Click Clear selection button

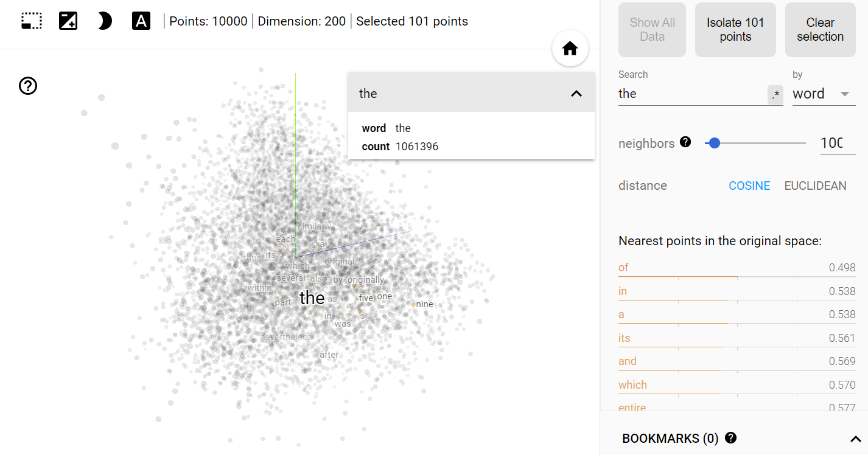(x=820, y=30)
